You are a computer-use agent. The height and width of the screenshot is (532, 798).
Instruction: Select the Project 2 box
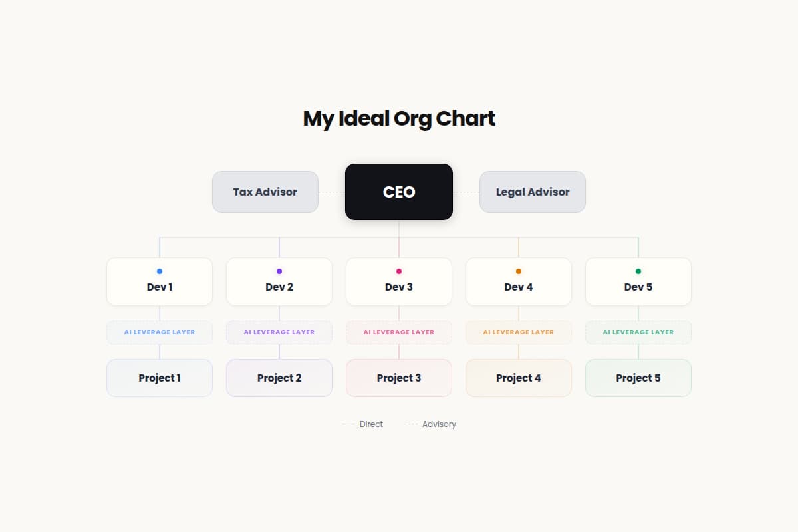(x=279, y=378)
